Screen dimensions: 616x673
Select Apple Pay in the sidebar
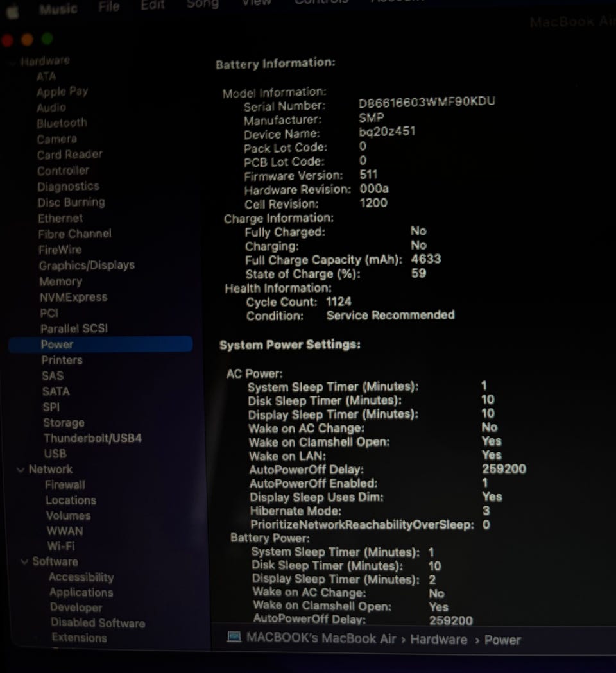click(x=62, y=91)
